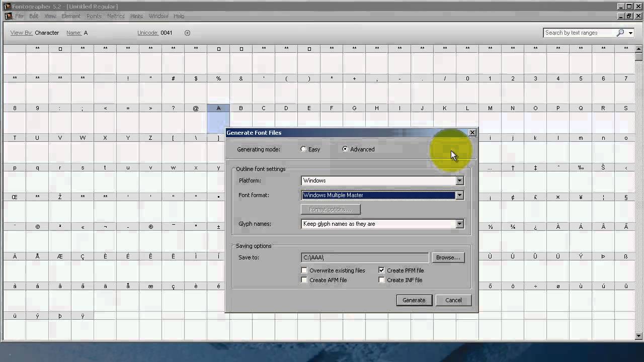The image size is (644, 362).
Task: Select the glyph cell labeled Q
Action: point(581,119)
